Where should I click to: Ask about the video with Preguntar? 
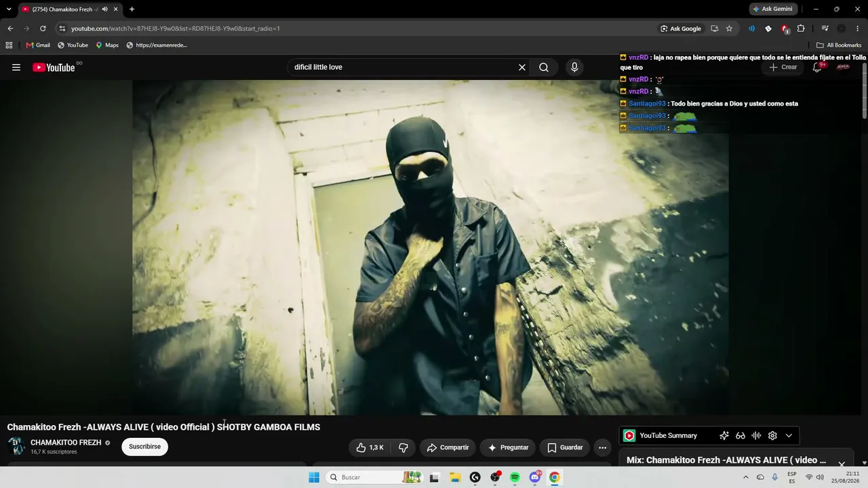(x=508, y=447)
